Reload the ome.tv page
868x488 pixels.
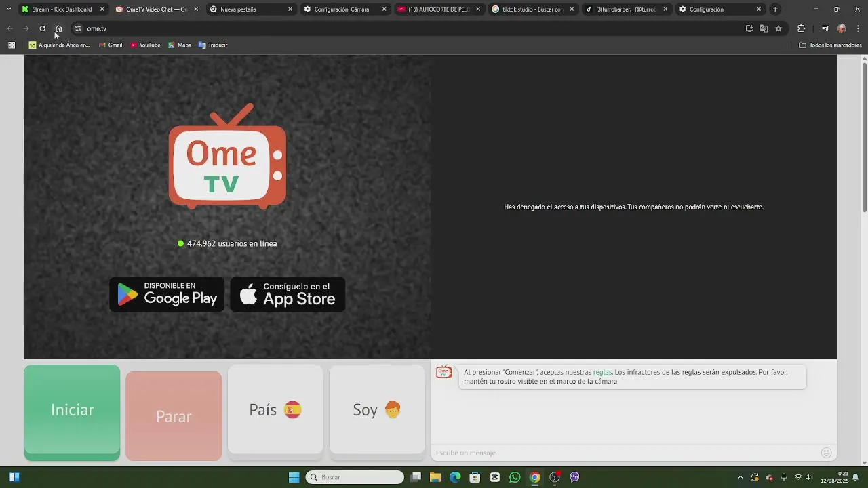pos(42,28)
